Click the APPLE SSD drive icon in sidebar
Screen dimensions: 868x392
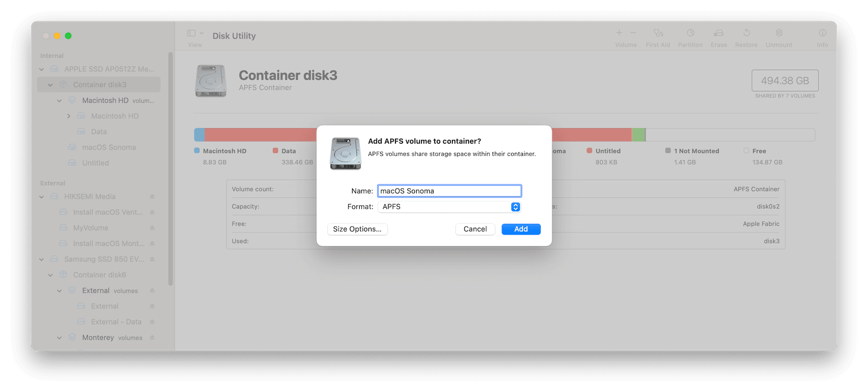tap(54, 69)
